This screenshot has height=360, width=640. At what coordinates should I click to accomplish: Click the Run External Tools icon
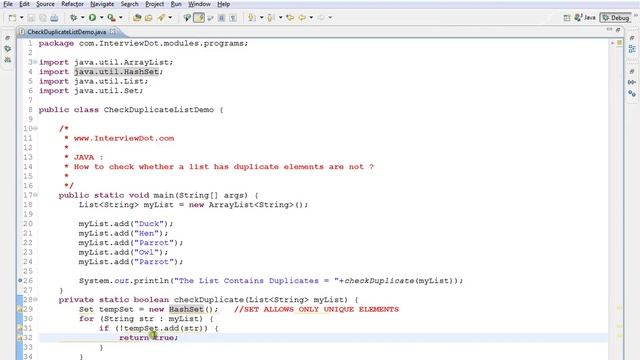point(111,18)
